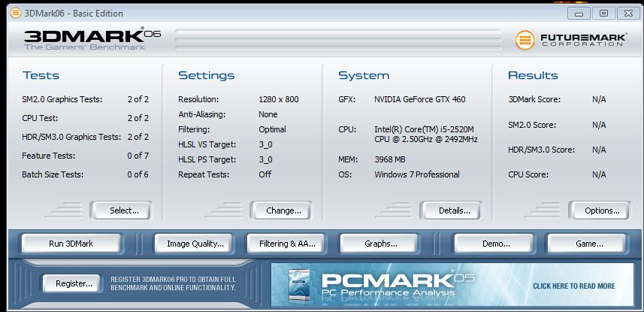This screenshot has width=644, height=312.
Task: Click the PCMark05 box icon in banner
Action: point(298,286)
